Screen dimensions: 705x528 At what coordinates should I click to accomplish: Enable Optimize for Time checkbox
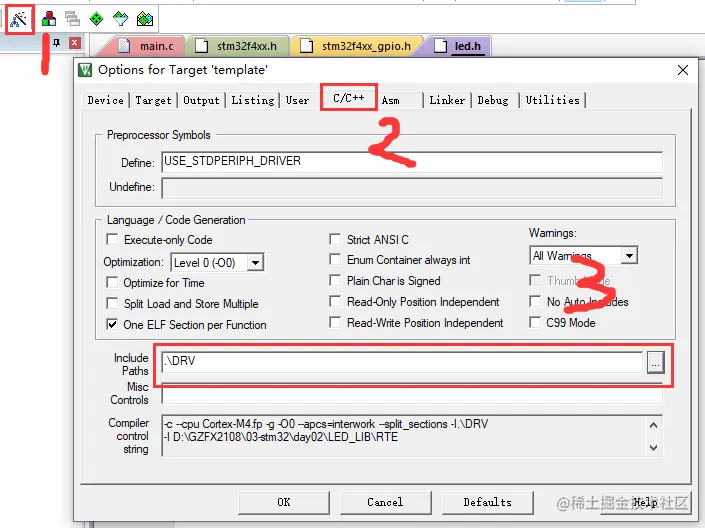112,282
